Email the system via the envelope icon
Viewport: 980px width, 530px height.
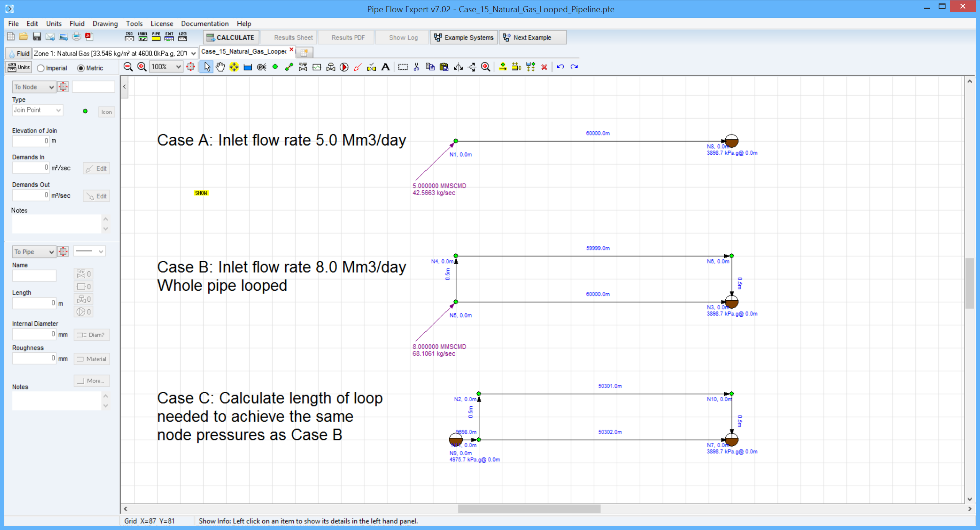point(50,37)
